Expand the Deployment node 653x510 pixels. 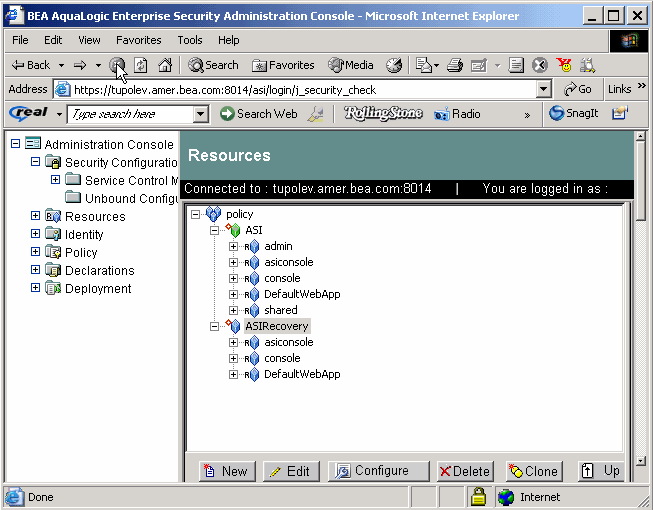pyautogui.click(x=35, y=288)
